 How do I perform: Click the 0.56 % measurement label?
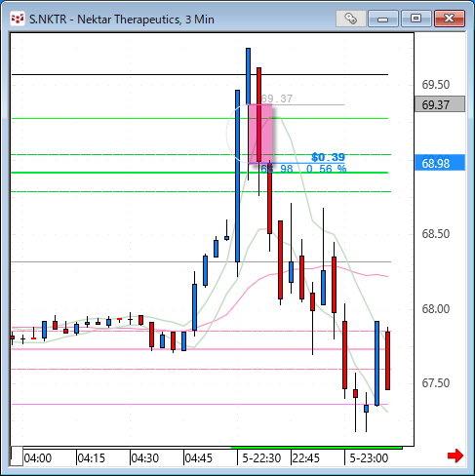(x=327, y=169)
